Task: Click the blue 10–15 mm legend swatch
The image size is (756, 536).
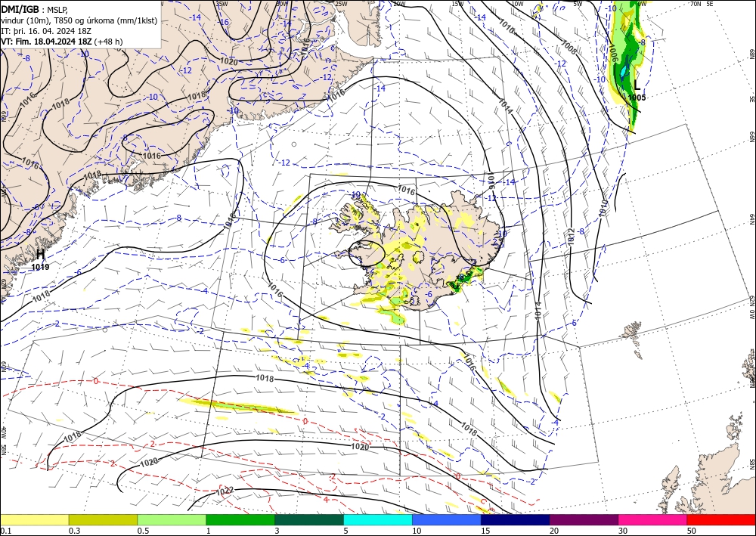Action: [x=447, y=519]
